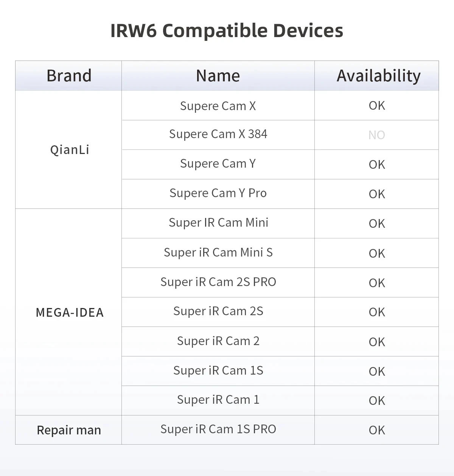Select the Super iR Cam 1 entry
The height and width of the screenshot is (476, 454).
[x=218, y=400]
